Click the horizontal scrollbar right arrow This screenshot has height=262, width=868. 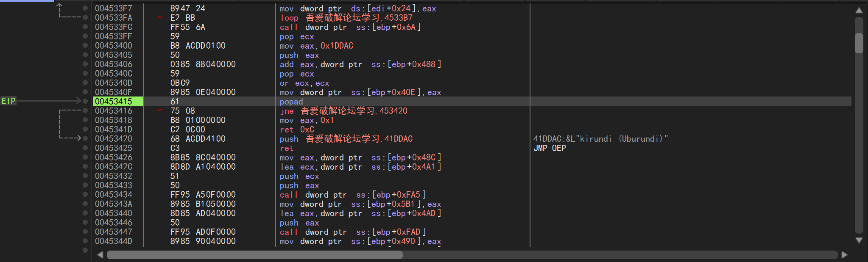pos(844,255)
